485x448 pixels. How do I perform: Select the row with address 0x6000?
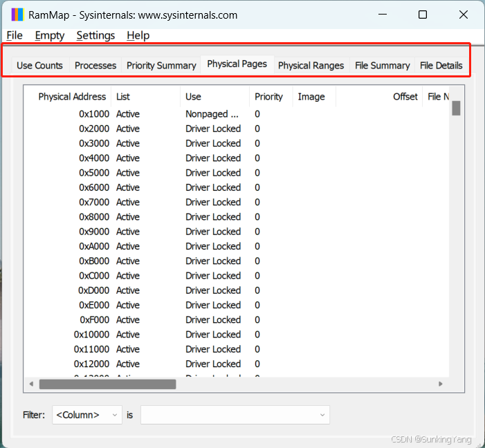click(237, 187)
